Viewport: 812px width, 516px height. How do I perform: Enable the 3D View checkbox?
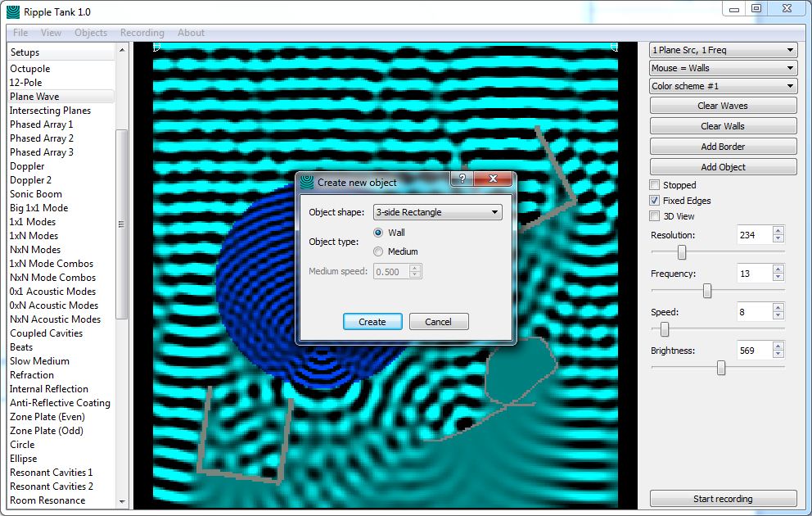(x=655, y=216)
